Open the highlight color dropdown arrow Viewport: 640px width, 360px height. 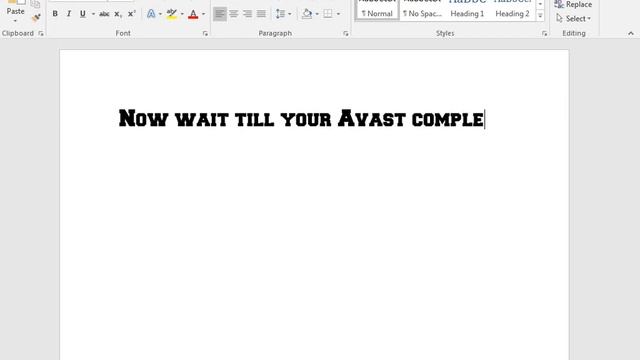tap(182, 14)
